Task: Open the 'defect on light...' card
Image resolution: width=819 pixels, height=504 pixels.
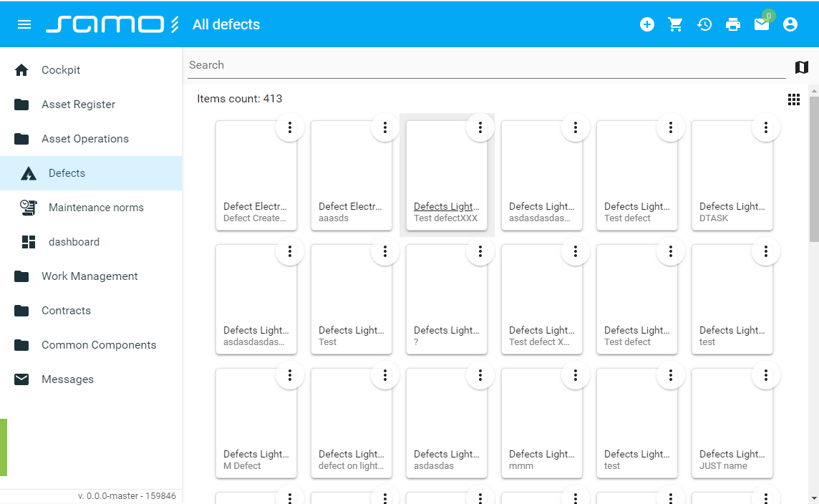Action: pyautogui.click(x=352, y=423)
